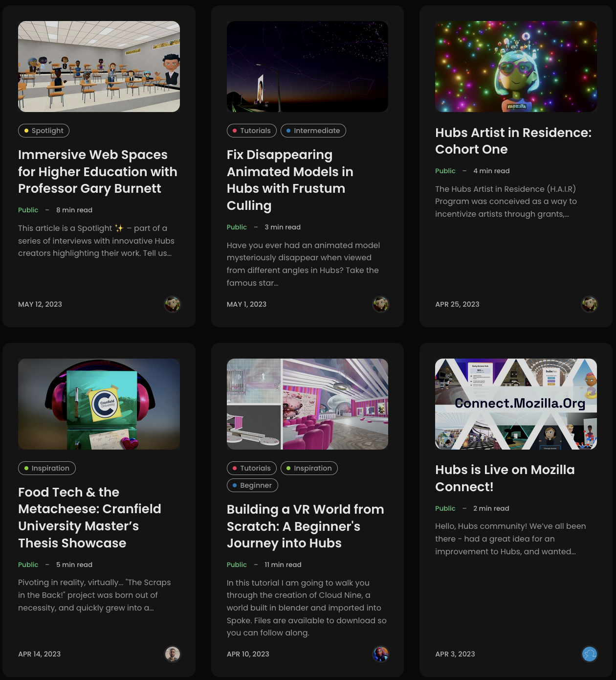Image resolution: width=616 pixels, height=680 pixels.
Task: Click Public label on Artist in Residence card
Action: (445, 171)
